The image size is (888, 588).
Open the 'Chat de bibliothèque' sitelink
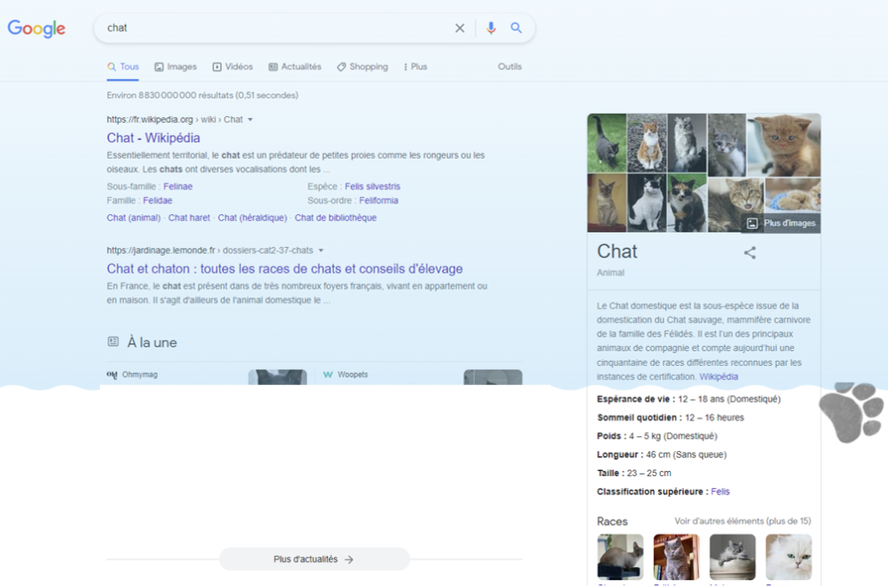(336, 218)
